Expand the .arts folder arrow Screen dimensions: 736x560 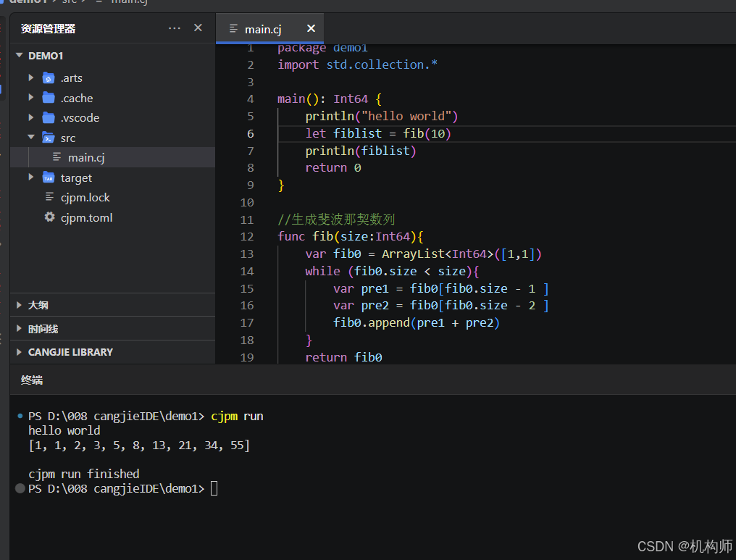[x=31, y=78]
